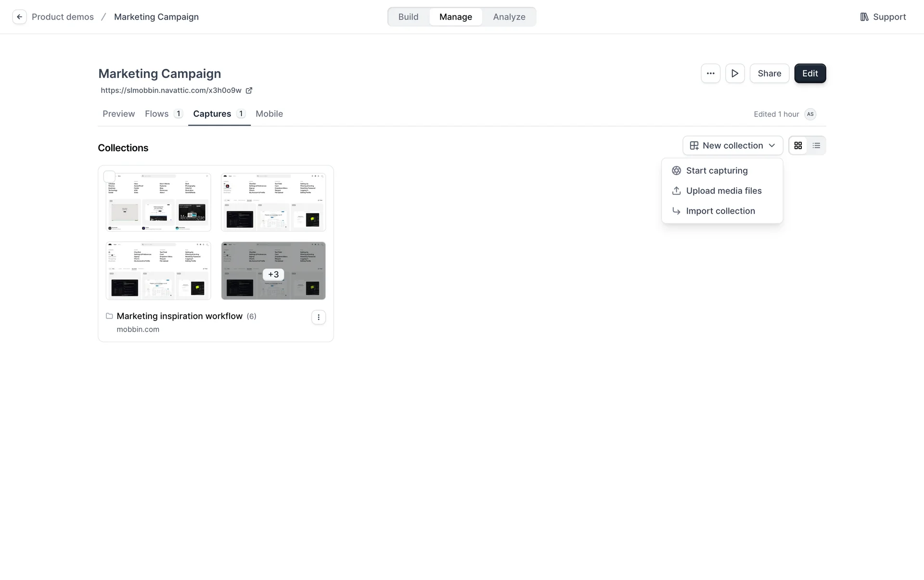Click the AS user avatar
The width and height of the screenshot is (924, 580).
tap(810, 114)
